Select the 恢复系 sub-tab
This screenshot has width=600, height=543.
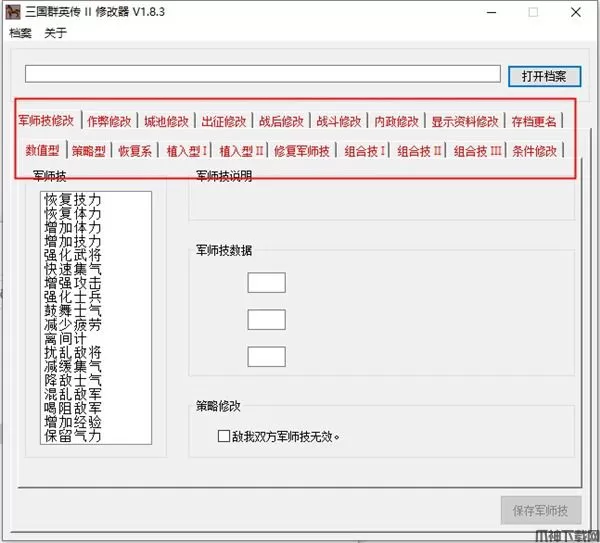point(135,151)
